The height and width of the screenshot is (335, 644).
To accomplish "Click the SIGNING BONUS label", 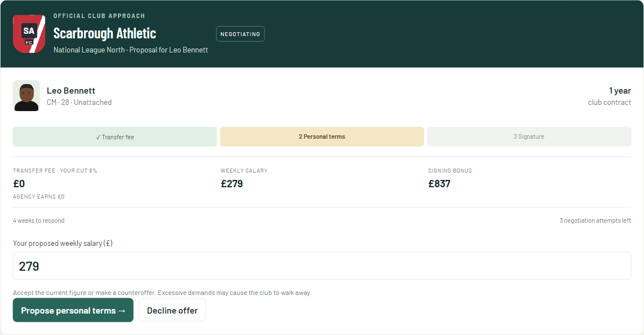I will pyautogui.click(x=450, y=170).
